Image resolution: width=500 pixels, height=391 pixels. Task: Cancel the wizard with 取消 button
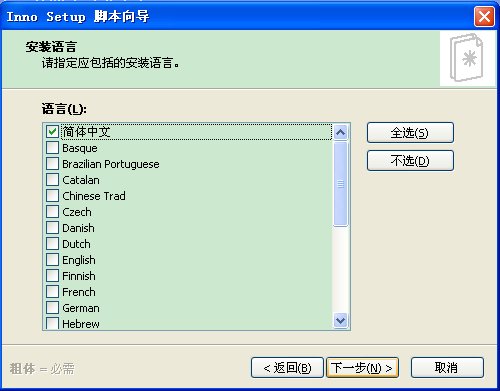click(x=447, y=368)
